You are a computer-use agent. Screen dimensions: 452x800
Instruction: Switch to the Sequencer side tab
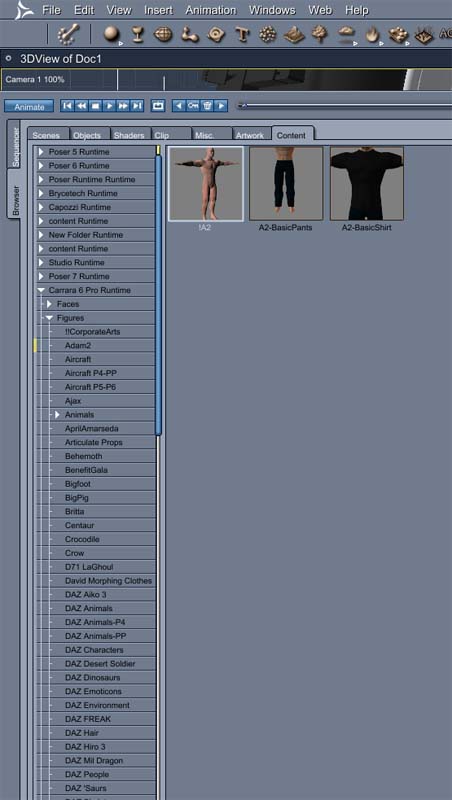[15, 147]
